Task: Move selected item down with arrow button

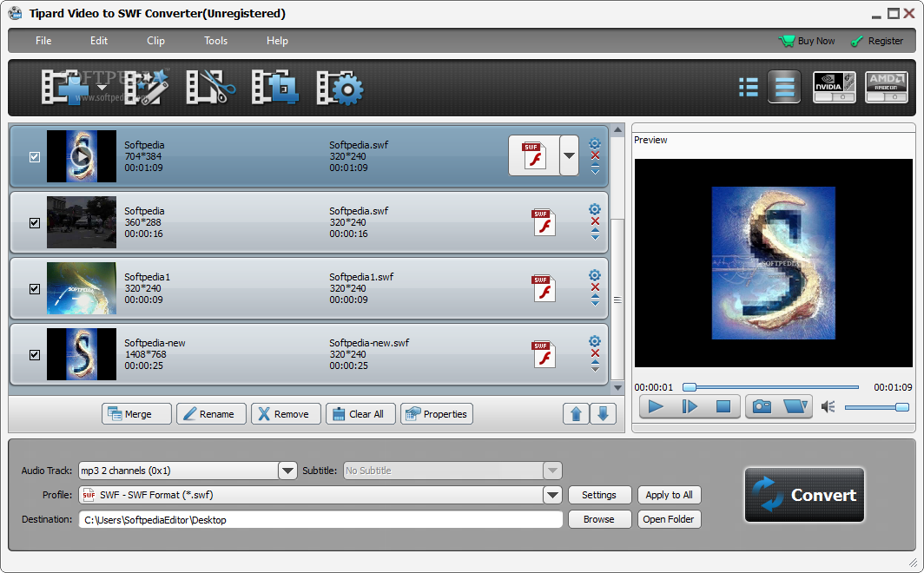Action: point(603,414)
